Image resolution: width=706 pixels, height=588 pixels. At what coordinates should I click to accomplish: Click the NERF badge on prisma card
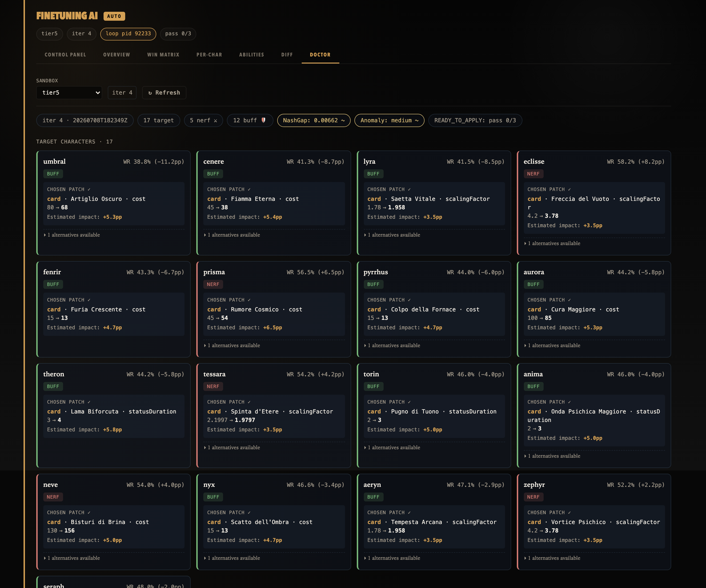(213, 284)
